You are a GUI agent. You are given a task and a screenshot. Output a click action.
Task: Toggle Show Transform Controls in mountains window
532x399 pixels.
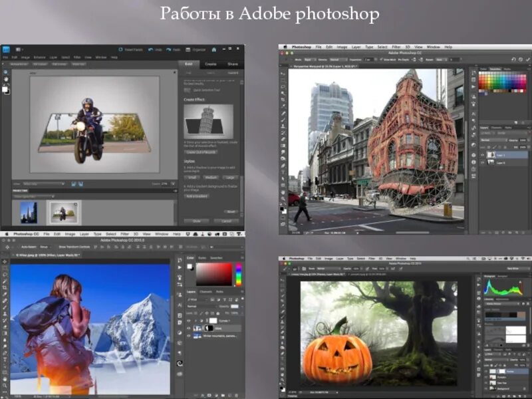[x=56, y=247]
